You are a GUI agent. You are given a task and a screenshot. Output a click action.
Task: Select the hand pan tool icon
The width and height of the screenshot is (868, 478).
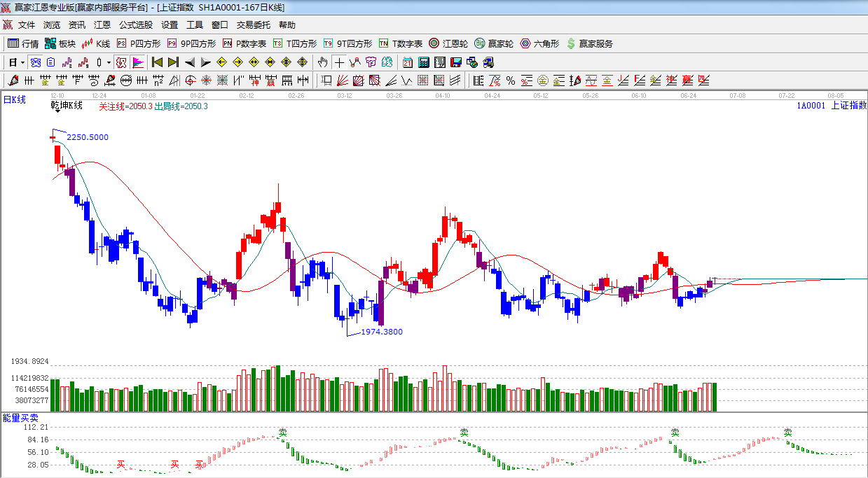point(322,62)
